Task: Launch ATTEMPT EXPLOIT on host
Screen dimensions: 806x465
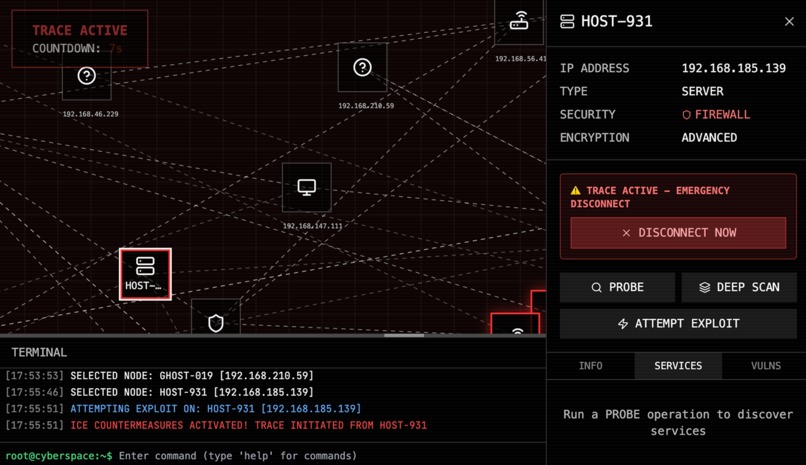Action: pyautogui.click(x=678, y=324)
